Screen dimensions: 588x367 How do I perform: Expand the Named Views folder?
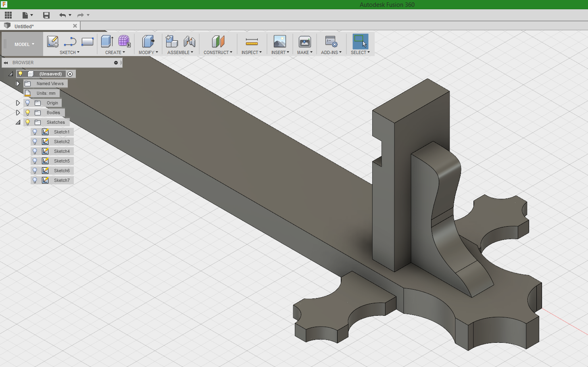coord(18,83)
